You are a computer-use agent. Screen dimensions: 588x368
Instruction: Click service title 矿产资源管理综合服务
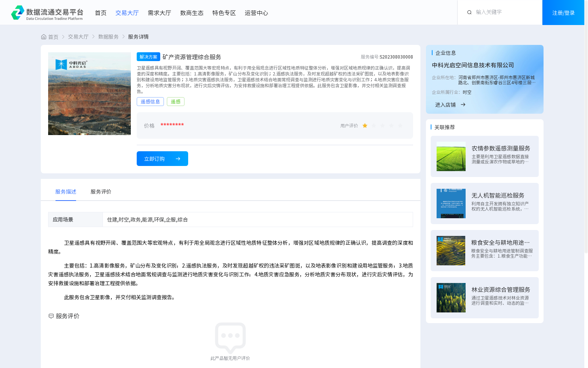tap(192, 57)
